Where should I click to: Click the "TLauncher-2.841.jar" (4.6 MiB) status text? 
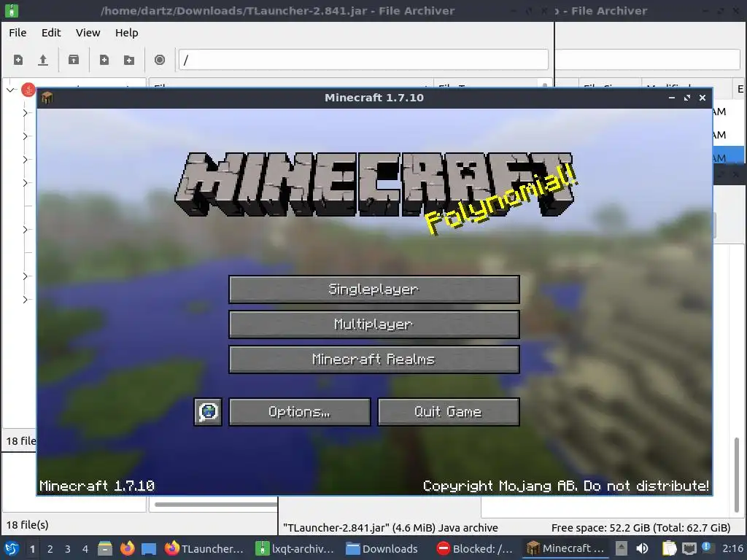point(390,528)
